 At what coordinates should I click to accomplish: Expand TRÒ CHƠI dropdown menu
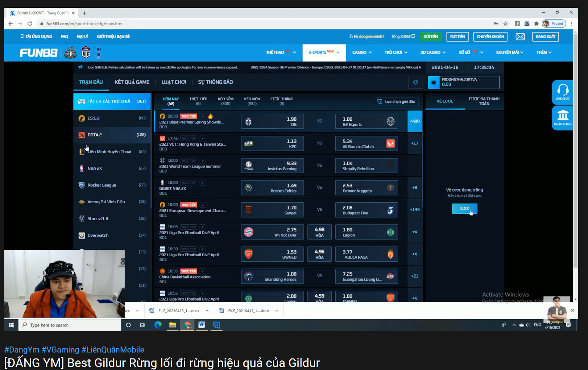coord(396,53)
